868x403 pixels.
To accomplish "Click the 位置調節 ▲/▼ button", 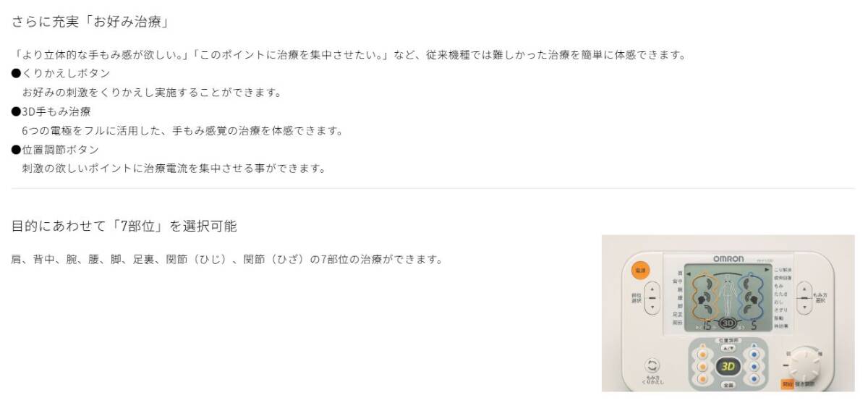I will point(728,348).
